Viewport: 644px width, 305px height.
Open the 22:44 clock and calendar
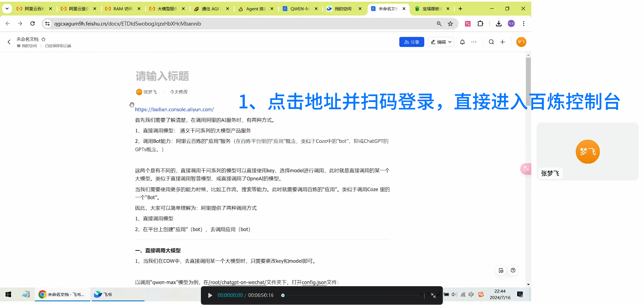(x=500, y=295)
